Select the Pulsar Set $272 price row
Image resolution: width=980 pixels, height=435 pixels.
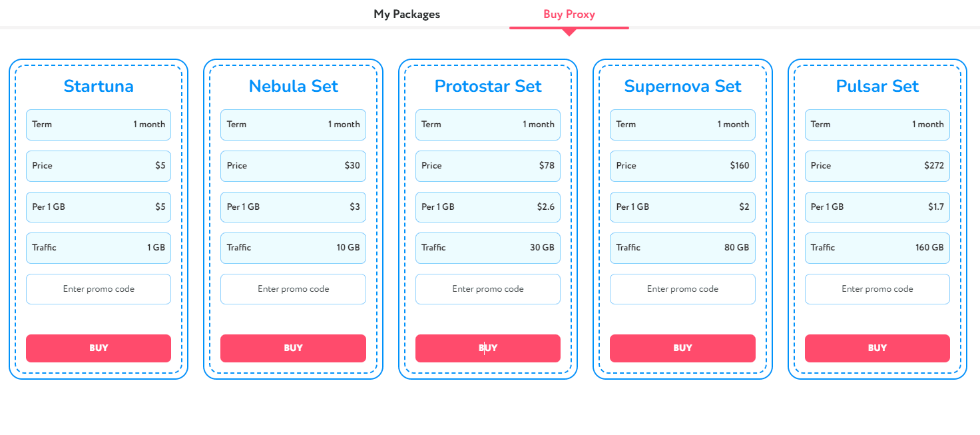(877, 166)
